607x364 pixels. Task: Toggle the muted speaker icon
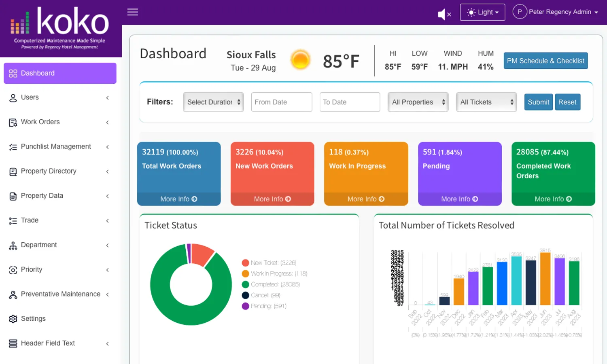pyautogui.click(x=444, y=14)
